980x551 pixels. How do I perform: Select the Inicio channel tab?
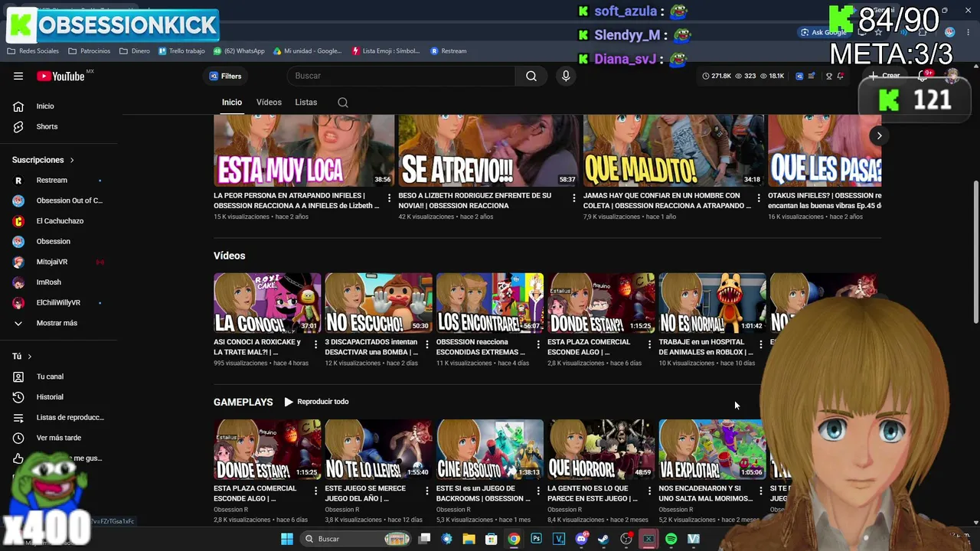pos(232,103)
